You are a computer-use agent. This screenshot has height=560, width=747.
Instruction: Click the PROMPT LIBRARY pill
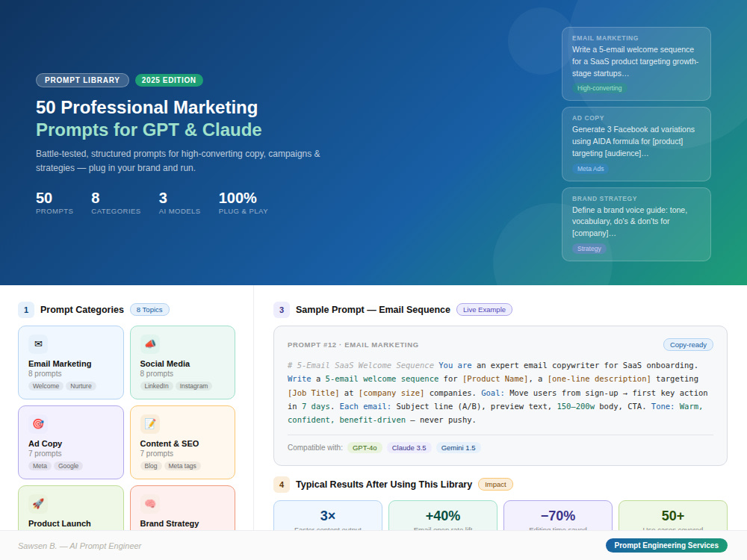(x=82, y=80)
